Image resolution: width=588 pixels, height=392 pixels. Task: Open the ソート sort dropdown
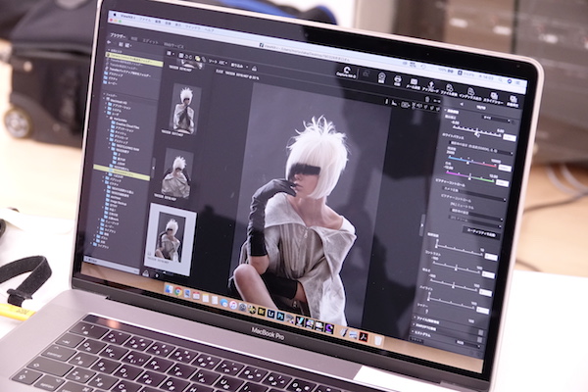tap(218, 62)
